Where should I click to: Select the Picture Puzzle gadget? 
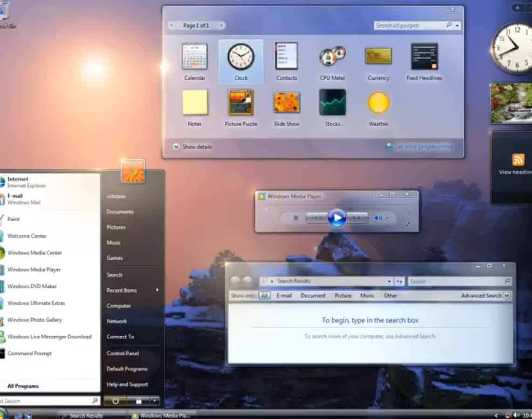pos(240,103)
